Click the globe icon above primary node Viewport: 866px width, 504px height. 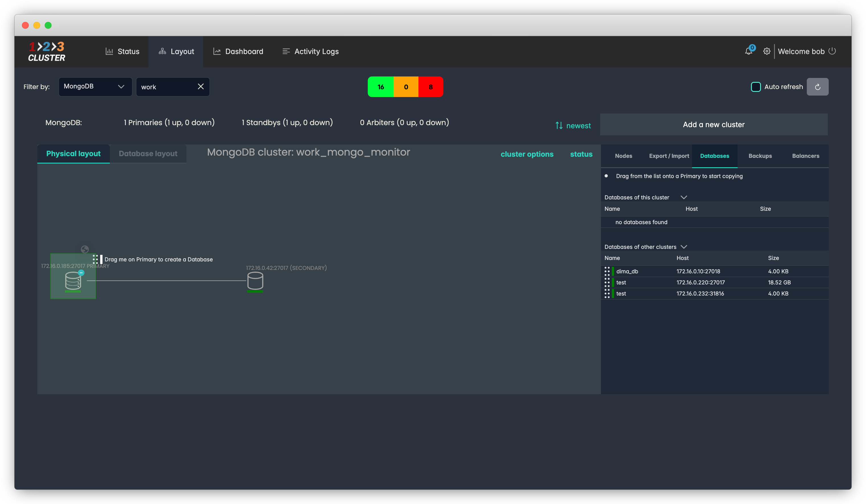click(x=85, y=249)
